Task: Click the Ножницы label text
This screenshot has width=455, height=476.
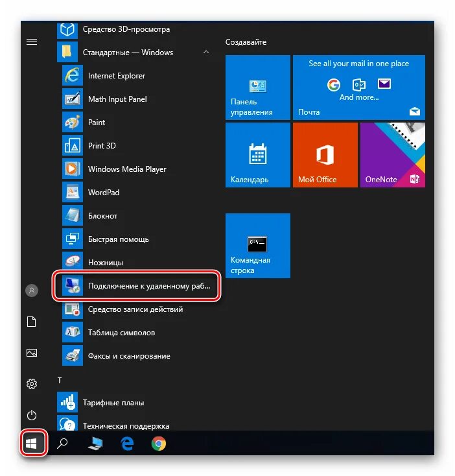Action: (x=106, y=263)
